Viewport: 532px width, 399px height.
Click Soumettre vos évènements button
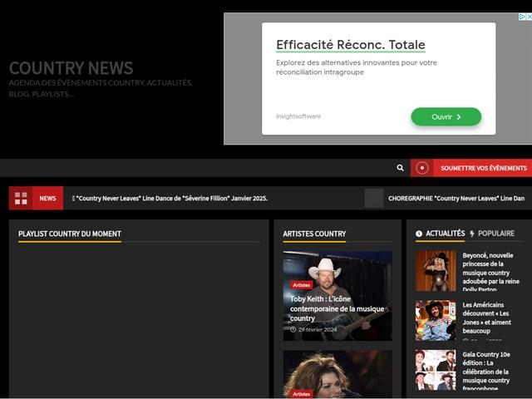pyautogui.click(x=484, y=168)
